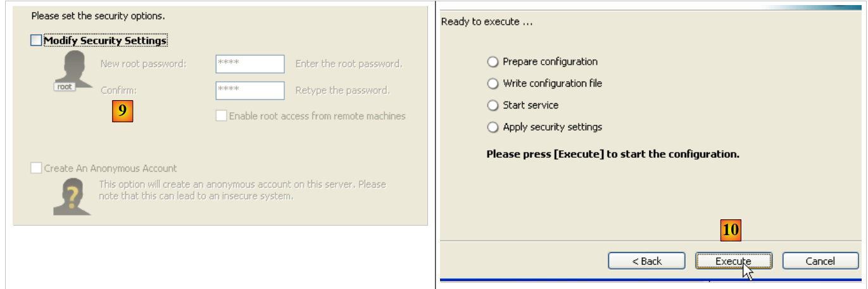This screenshot has height=289, width=868.
Task: Select the Start service radio button
Action: click(x=493, y=105)
